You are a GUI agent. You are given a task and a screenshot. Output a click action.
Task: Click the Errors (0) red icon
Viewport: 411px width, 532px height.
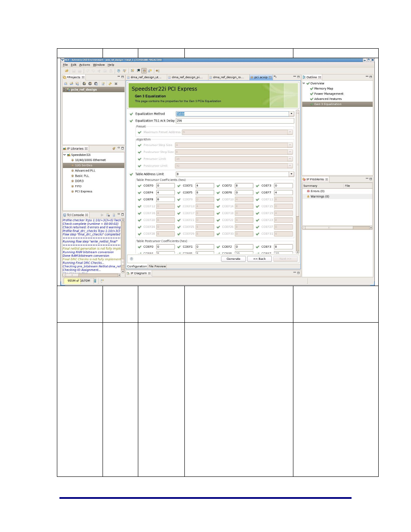[308, 191]
